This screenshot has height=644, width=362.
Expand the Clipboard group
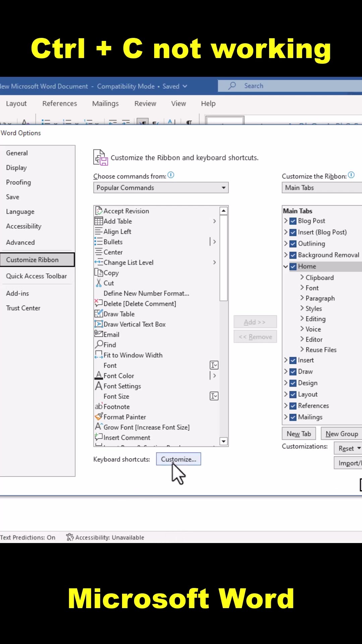tap(302, 277)
